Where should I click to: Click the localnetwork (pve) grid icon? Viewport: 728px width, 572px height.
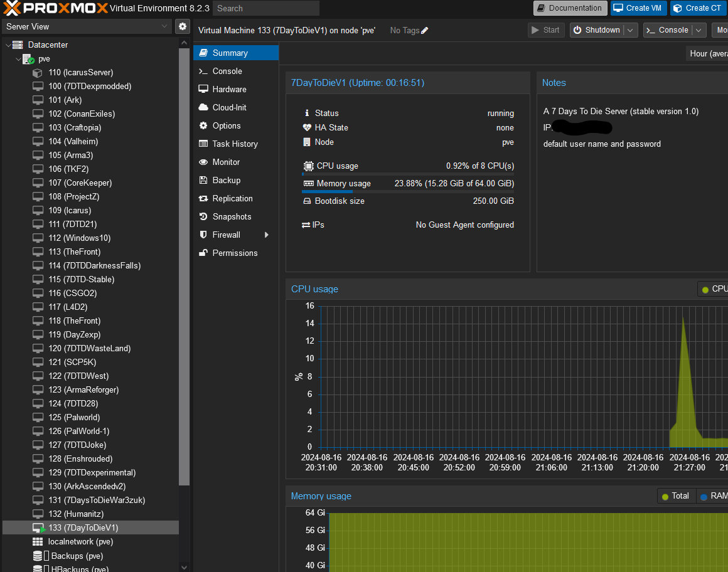coord(38,542)
